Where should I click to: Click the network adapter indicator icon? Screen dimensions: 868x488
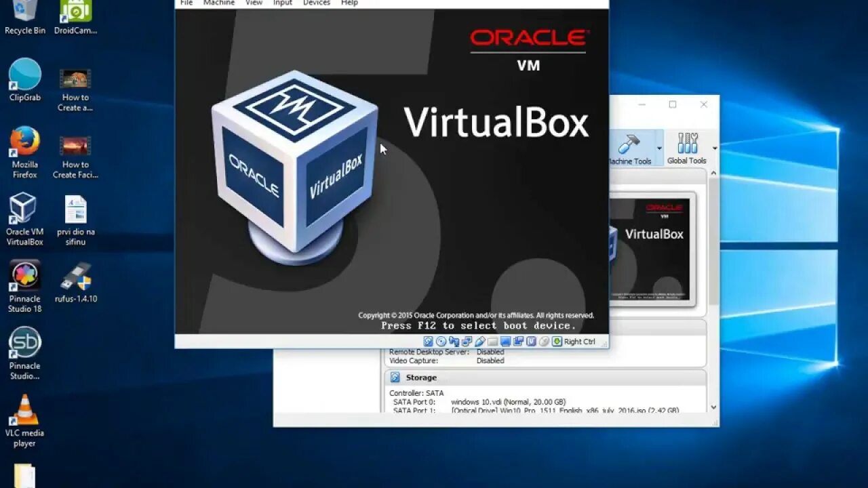tap(467, 342)
